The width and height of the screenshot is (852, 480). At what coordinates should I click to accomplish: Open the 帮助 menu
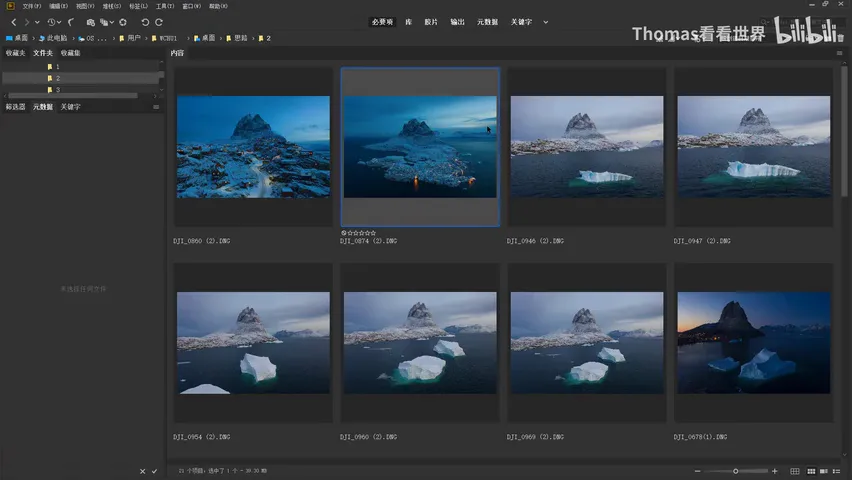[218, 6]
